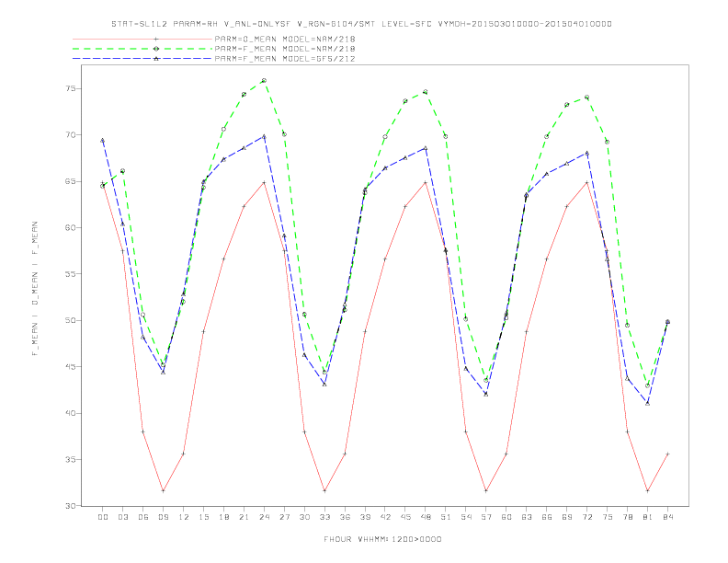Click green circle data point at hour 72 peak

click(586, 98)
